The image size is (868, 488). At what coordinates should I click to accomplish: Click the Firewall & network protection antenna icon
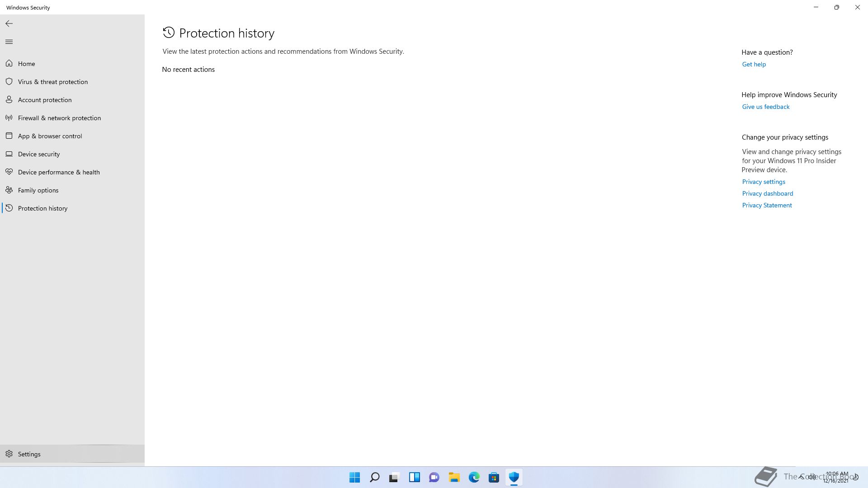tap(9, 118)
